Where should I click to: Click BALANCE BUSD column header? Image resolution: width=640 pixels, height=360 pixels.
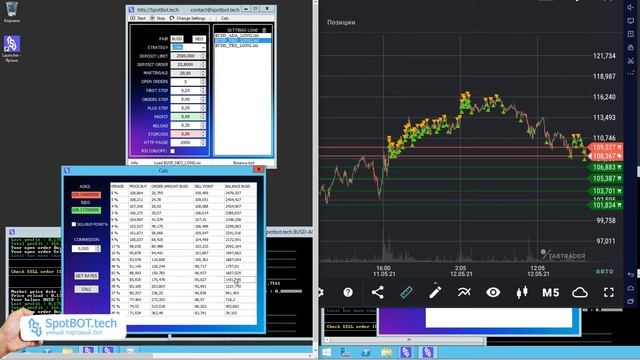pyautogui.click(x=238, y=187)
